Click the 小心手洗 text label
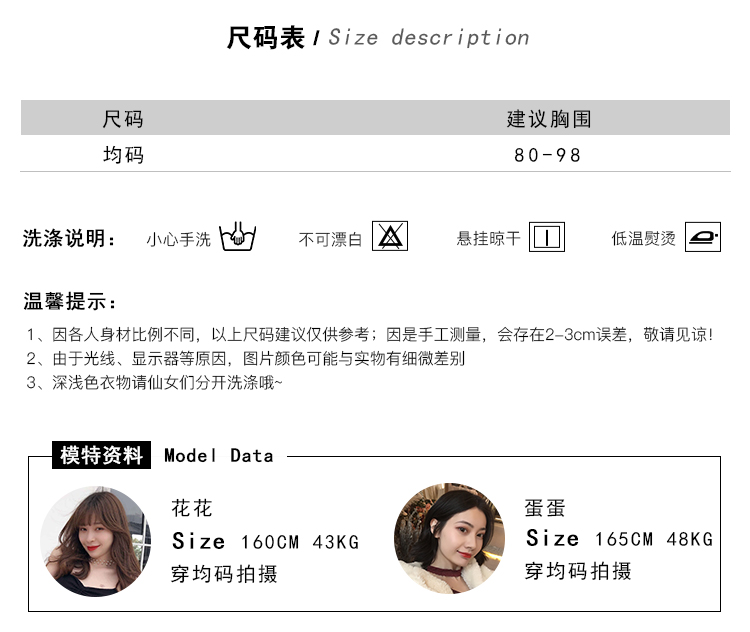Screen dimensions: 750x632 pyautogui.click(x=178, y=239)
